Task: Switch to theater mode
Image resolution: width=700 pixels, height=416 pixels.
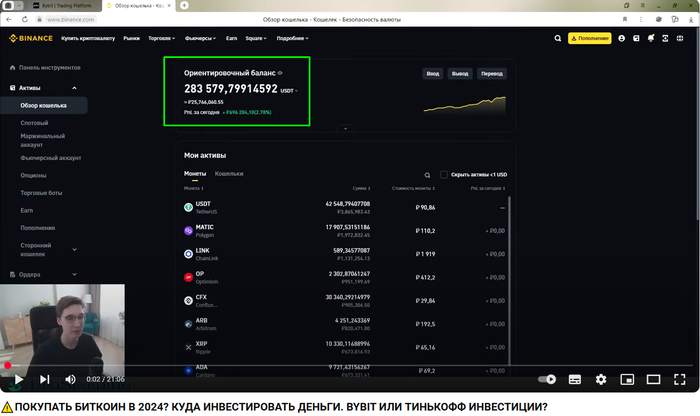Action: 654,379
